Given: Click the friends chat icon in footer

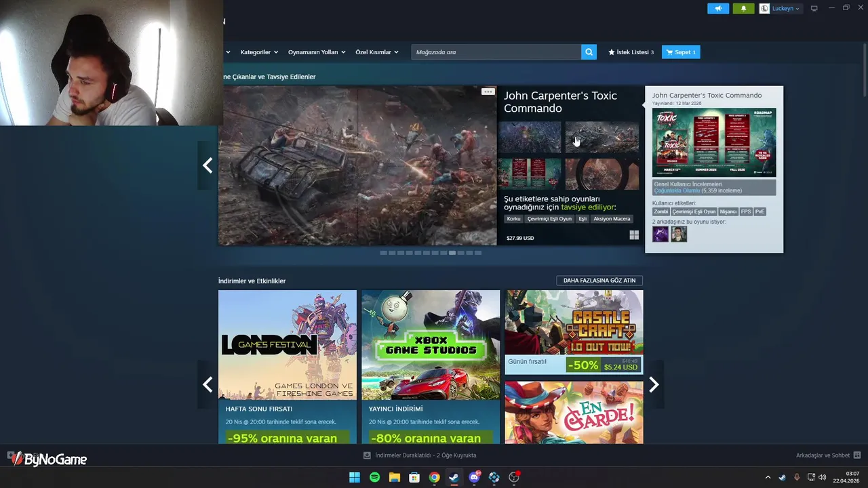Looking at the screenshot, I should click(857, 455).
